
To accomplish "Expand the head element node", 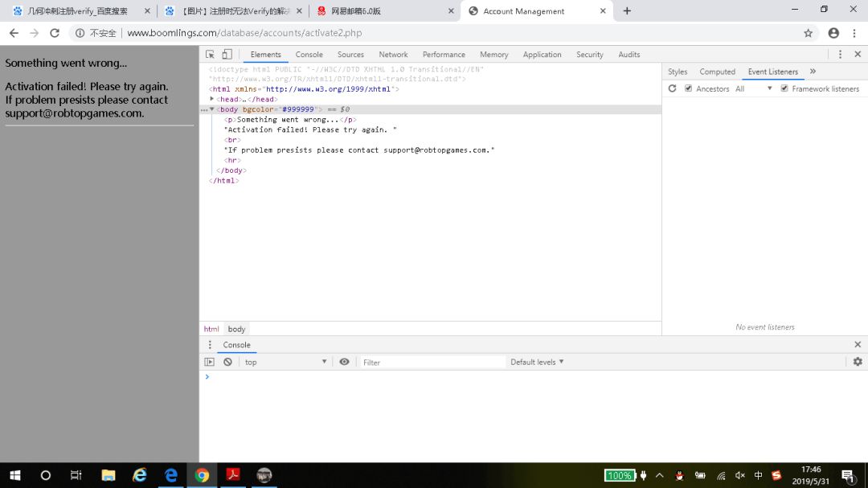I will tap(212, 99).
